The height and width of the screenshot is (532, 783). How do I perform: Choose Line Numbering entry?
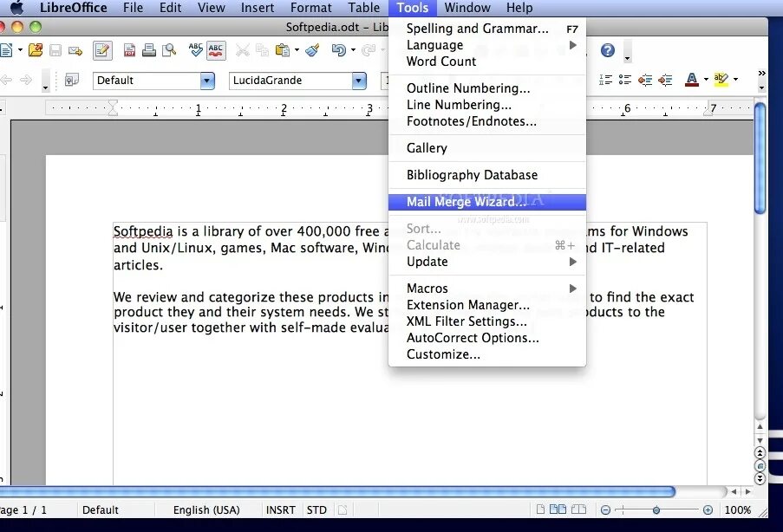[486, 105]
